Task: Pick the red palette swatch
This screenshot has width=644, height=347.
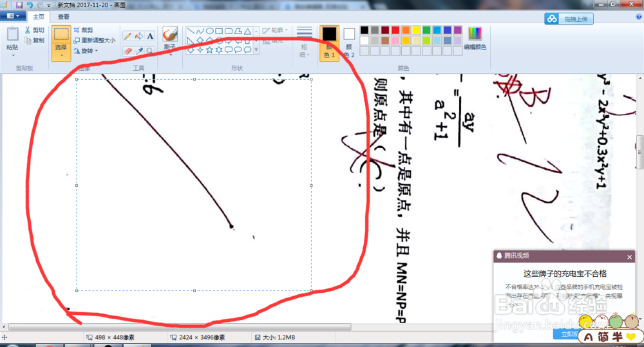Action: [x=395, y=30]
